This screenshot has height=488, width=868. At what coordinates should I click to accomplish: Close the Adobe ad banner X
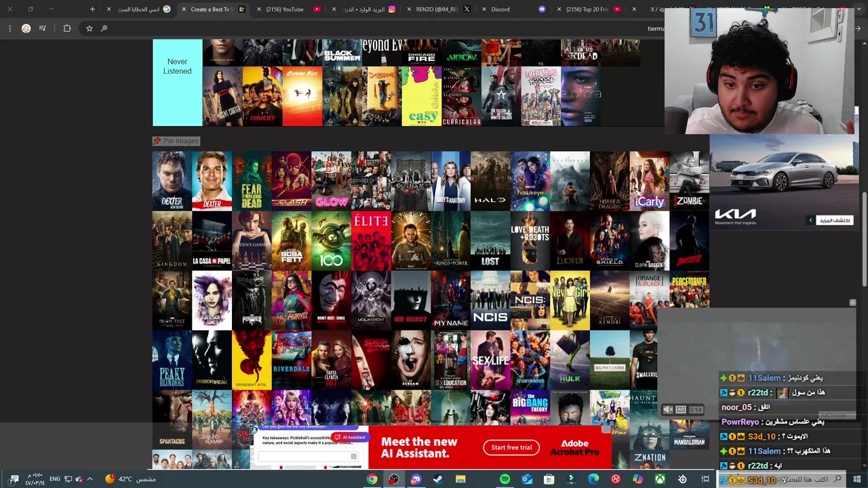click(x=606, y=428)
